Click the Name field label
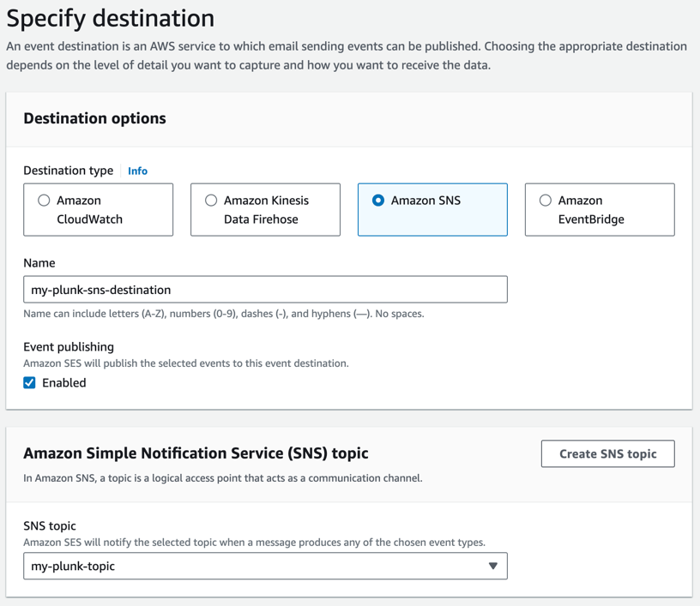The image size is (700, 606). pyautogui.click(x=39, y=263)
